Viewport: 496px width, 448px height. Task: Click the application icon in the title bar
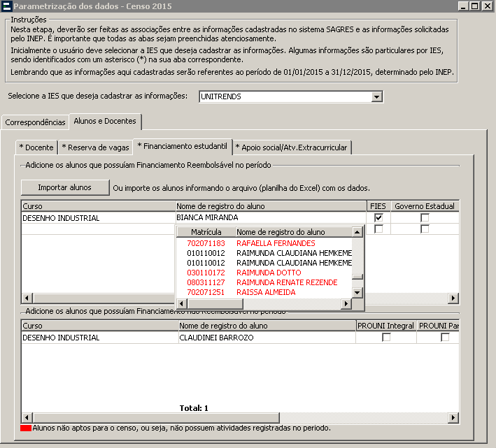7,6
